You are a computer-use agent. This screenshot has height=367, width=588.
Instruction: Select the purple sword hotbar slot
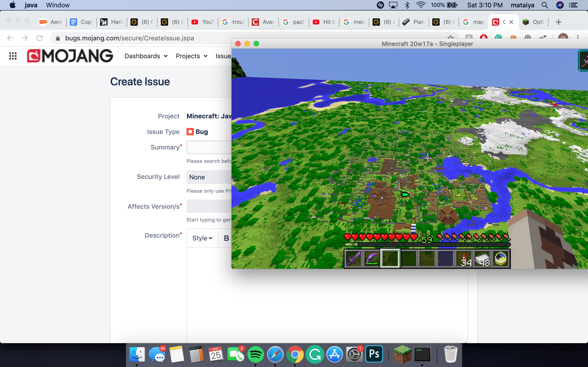[353, 259]
